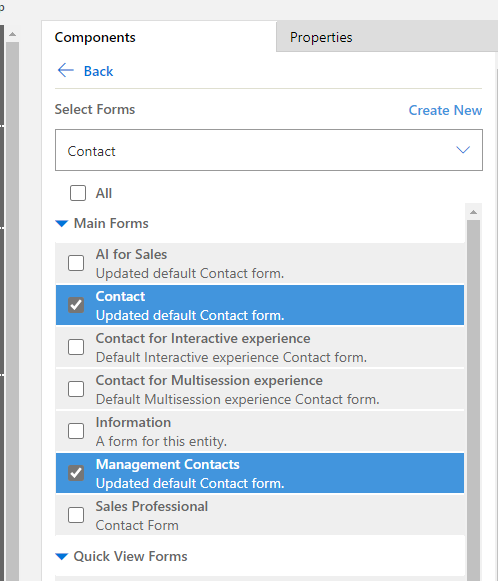Open the Contact entity dropdown
The height and width of the screenshot is (581, 498).
pyautogui.click(x=269, y=150)
